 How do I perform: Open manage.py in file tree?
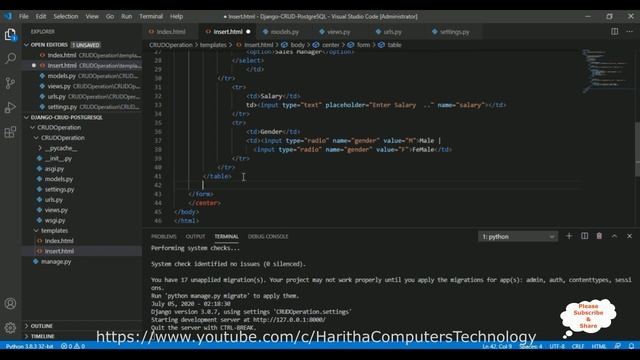56,262
